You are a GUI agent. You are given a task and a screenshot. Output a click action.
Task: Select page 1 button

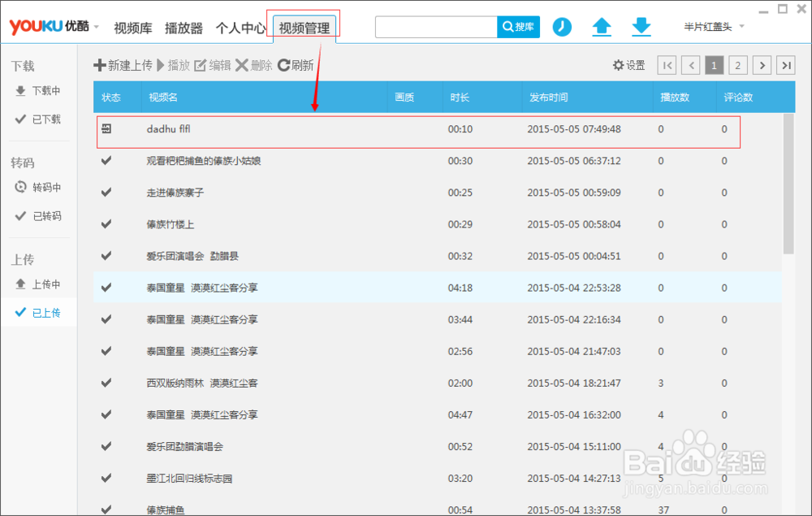714,65
